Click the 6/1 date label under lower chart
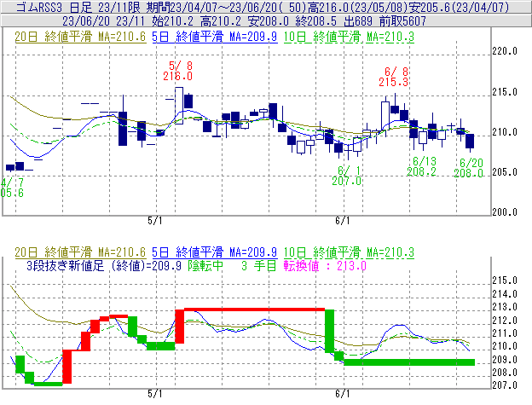This screenshot has width=532, height=405. click(x=343, y=394)
